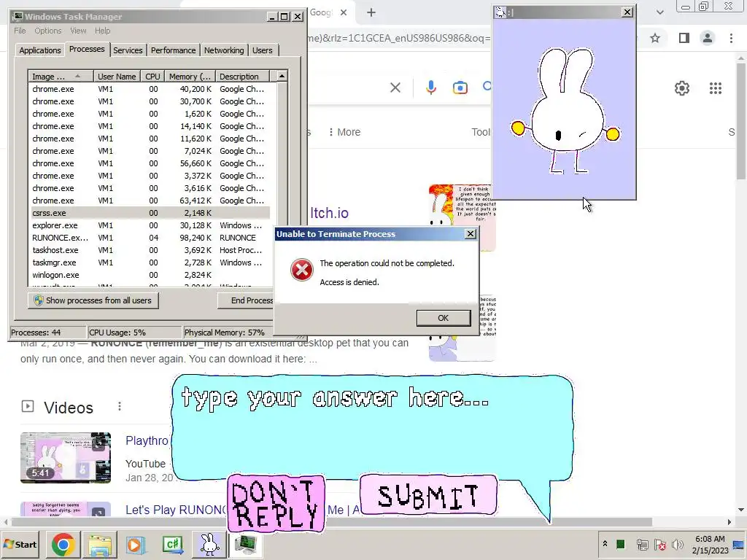Click Show processes from all users
The width and height of the screenshot is (747, 560).
[93, 300]
